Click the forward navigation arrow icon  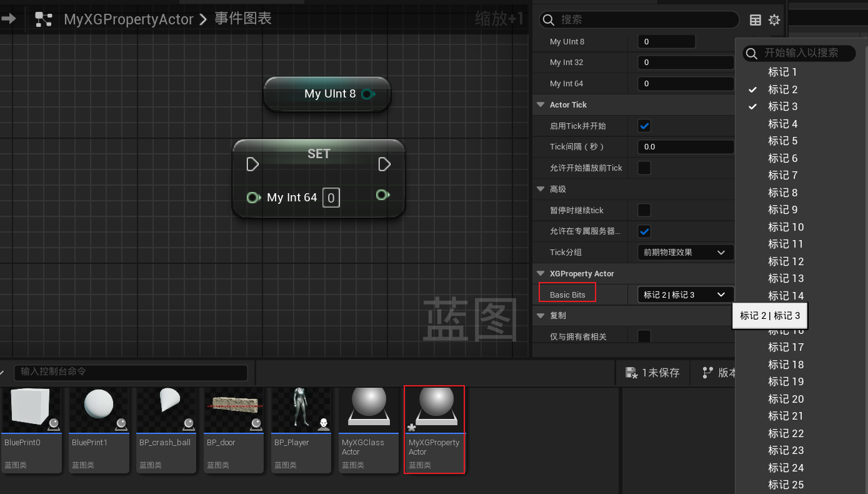click(x=9, y=19)
